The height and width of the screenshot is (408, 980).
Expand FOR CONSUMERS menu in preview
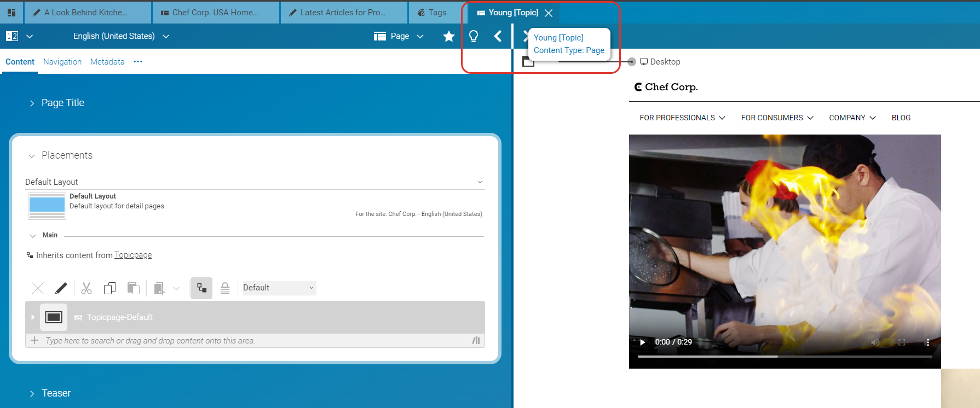pyautogui.click(x=777, y=118)
